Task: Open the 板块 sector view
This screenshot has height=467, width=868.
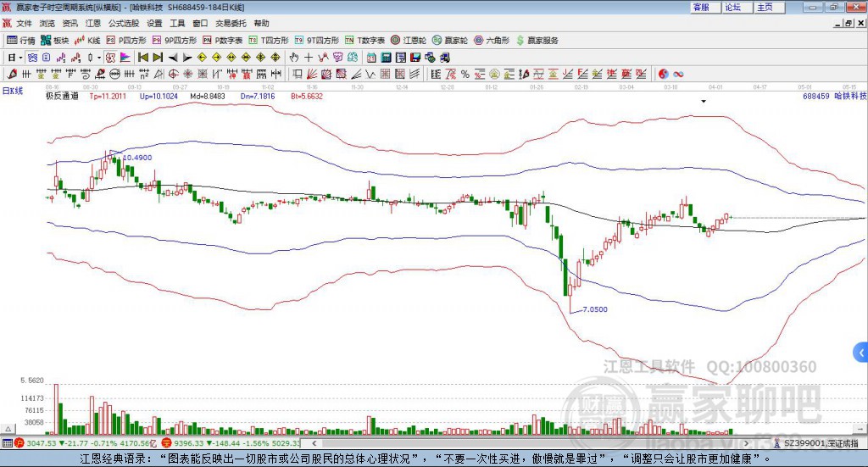Action: point(55,41)
